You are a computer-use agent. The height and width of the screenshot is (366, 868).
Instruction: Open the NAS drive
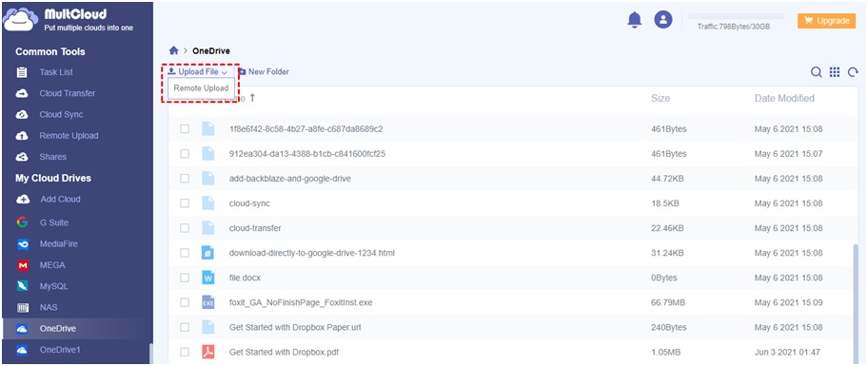click(49, 307)
